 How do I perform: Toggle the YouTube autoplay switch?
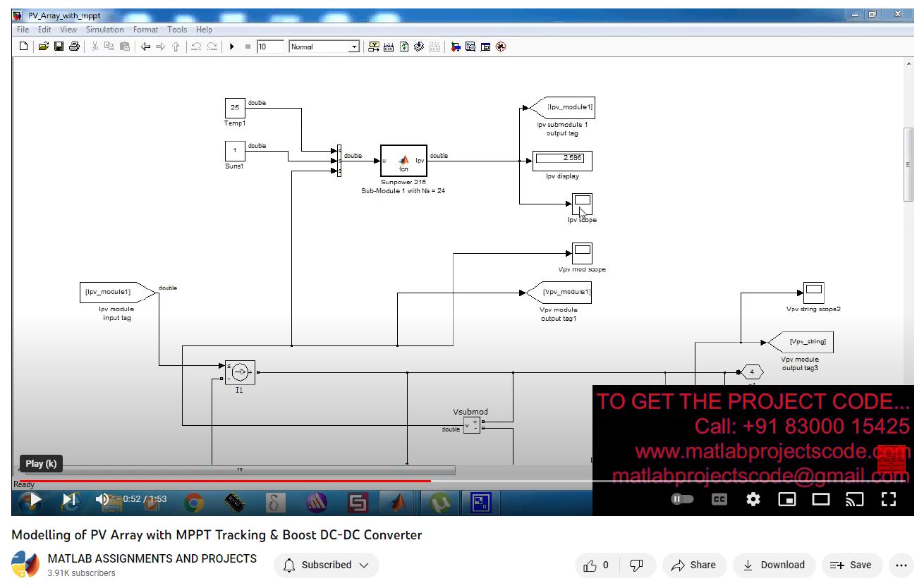tap(682, 499)
